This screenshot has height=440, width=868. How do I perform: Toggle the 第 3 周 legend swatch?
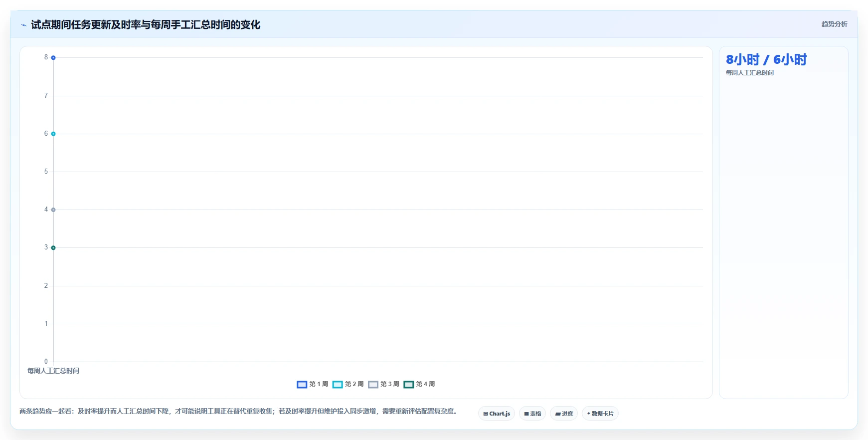[373, 385]
